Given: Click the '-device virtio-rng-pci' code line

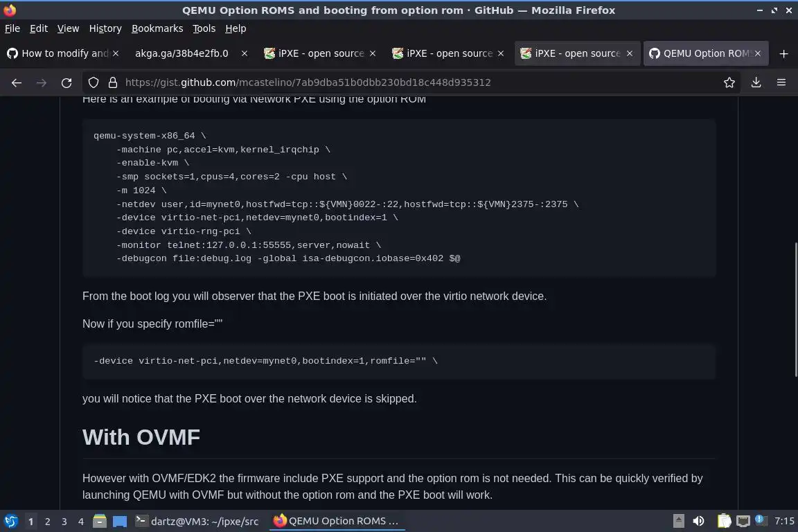Looking at the screenshot, I should tap(184, 231).
